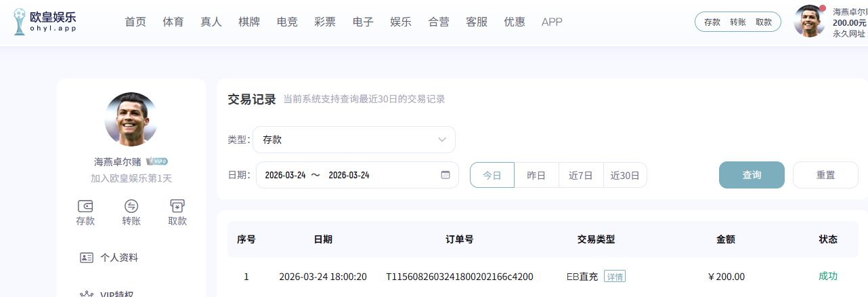Click order number T115608260324180020​2166c4200

[x=459, y=277]
